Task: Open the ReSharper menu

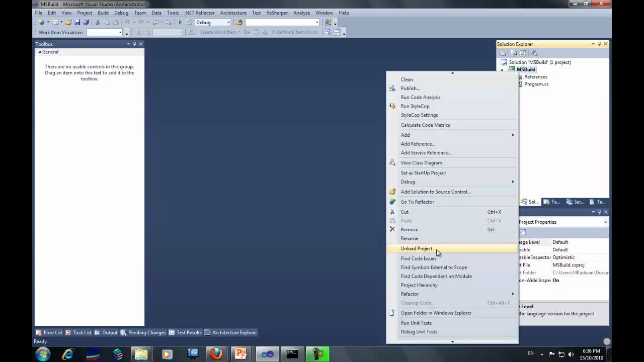Action: 277,13
